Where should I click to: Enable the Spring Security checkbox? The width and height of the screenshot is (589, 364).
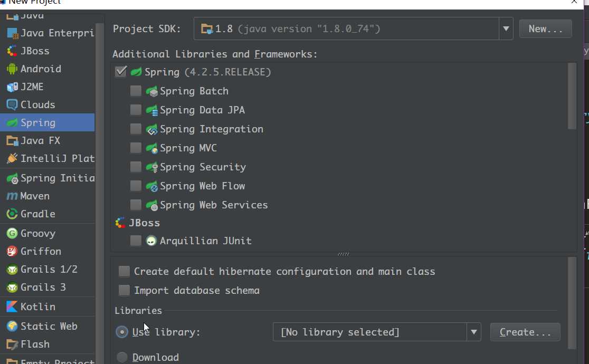(136, 167)
